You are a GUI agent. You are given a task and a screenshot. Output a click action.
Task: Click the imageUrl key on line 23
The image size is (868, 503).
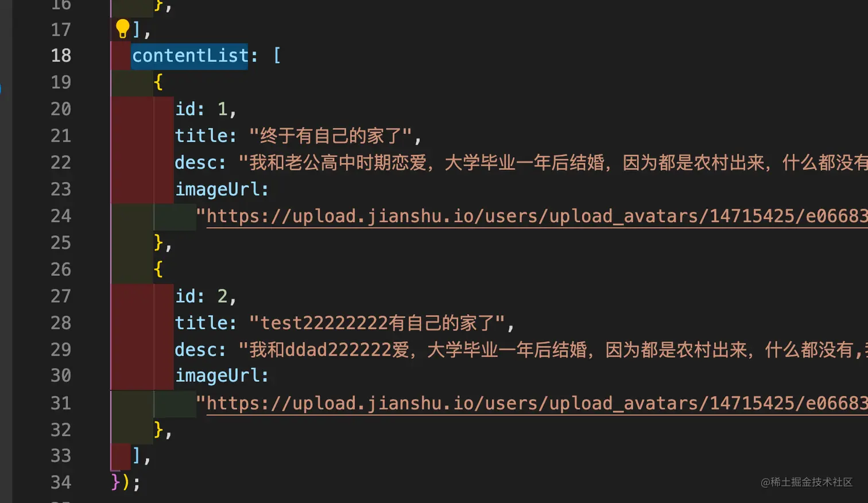click(x=222, y=189)
